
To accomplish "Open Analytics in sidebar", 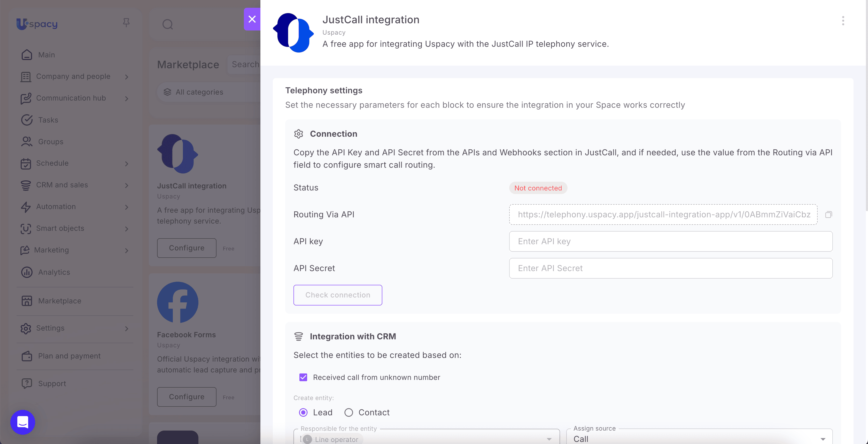I will (x=54, y=272).
